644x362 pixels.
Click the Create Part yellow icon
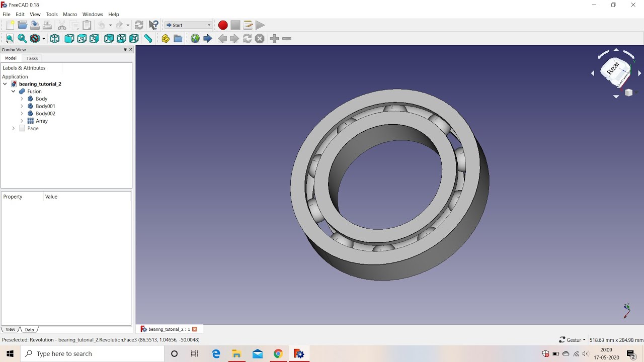tap(166, 39)
